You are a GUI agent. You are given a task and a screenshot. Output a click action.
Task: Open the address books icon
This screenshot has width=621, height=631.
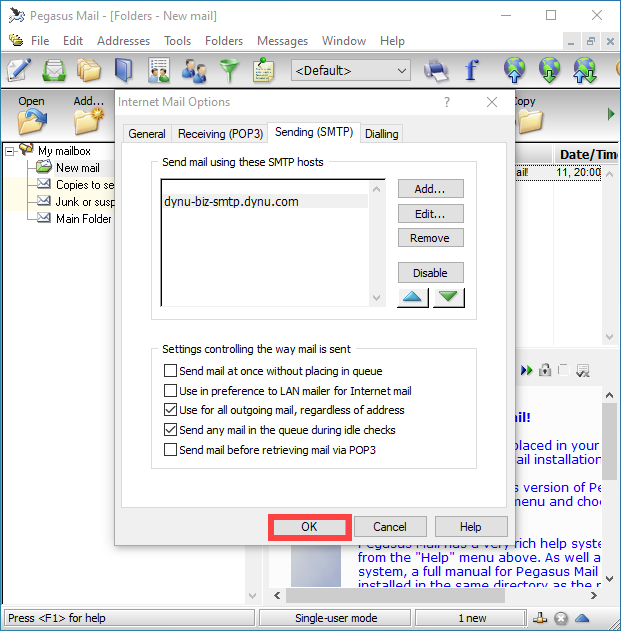pyautogui.click(x=124, y=70)
